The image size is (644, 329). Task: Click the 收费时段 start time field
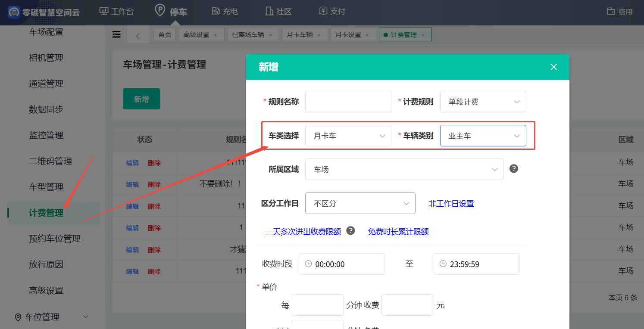[342, 264]
